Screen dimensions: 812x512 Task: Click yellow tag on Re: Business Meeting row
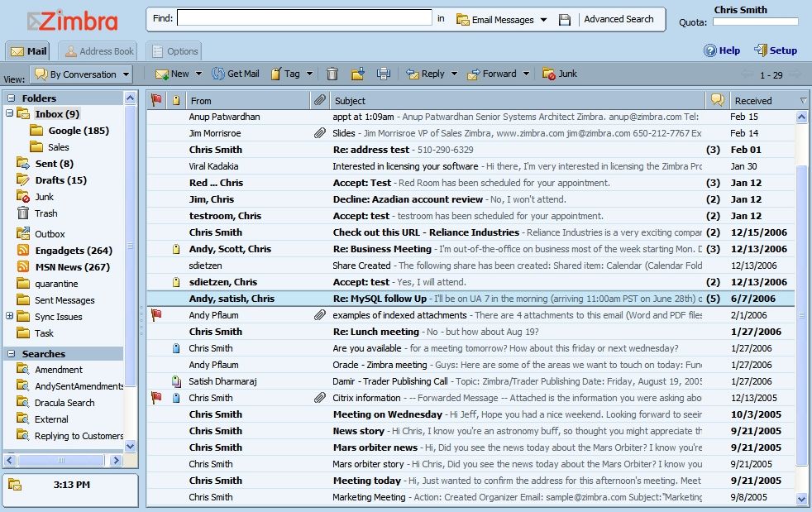pos(176,249)
